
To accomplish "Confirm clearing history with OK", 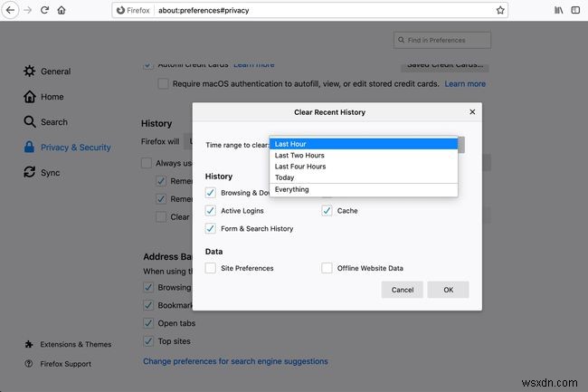I will pyautogui.click(x=448, y=290).
